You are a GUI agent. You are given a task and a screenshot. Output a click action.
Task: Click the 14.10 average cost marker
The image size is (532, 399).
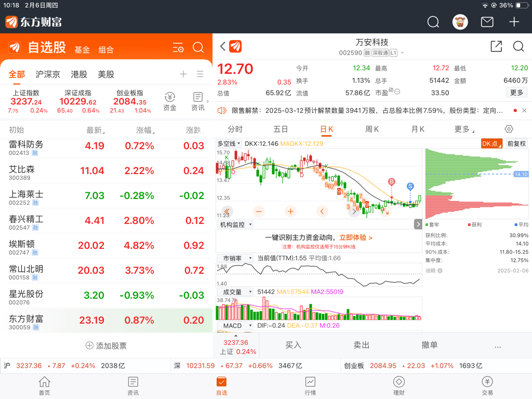(521, 174)
